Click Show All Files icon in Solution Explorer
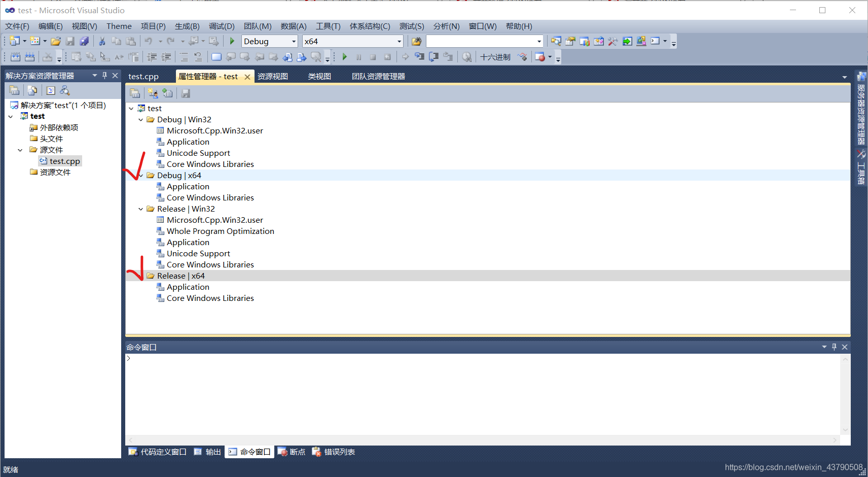 [32, 90]
